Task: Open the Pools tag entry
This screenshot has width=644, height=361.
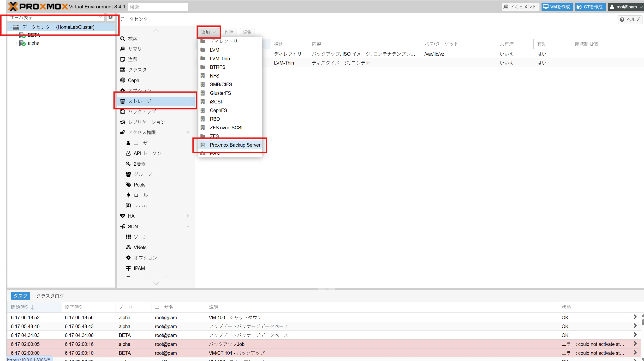Action: [139, 185]
